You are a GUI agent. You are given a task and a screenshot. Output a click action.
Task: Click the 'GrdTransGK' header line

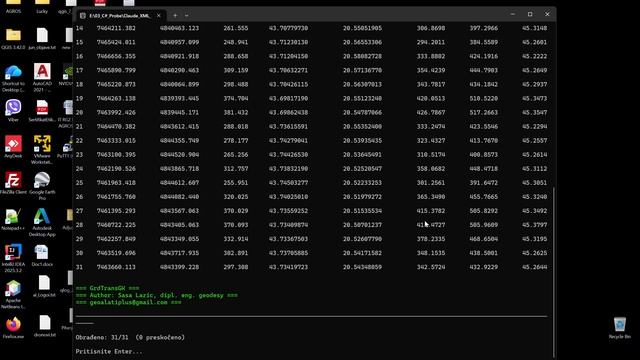click(107, 288)
